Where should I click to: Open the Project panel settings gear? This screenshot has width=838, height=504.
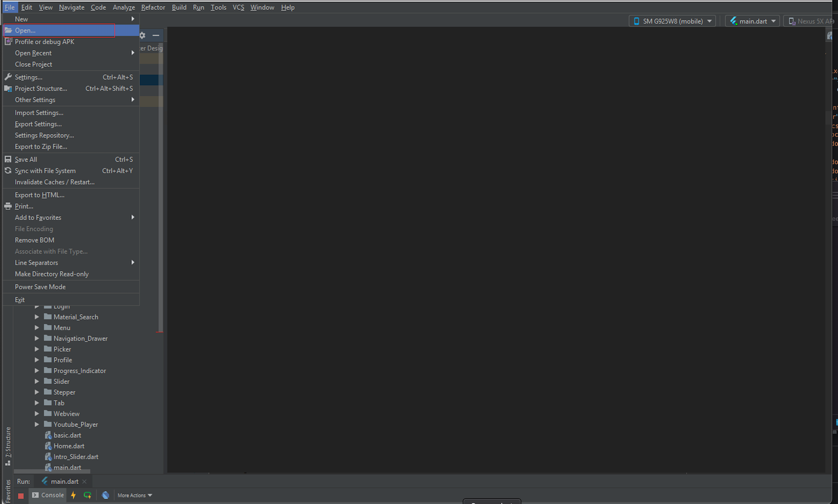(x=142, y=35)
